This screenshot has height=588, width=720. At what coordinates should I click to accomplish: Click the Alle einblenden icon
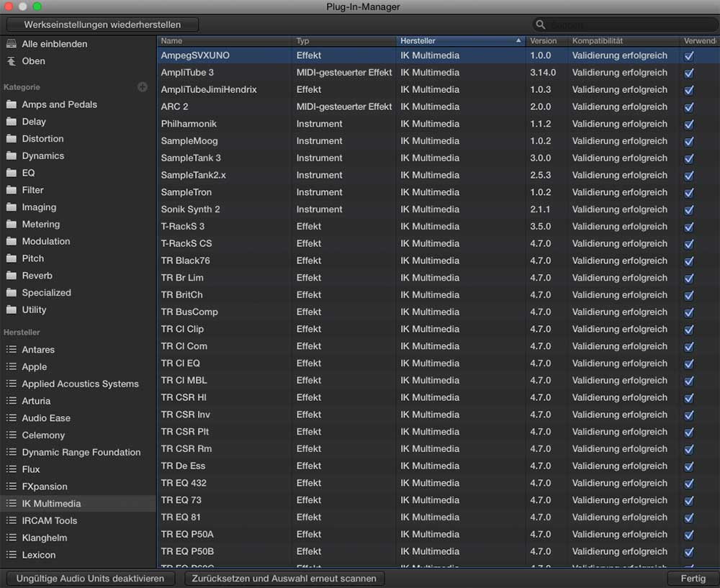(11, 44)
